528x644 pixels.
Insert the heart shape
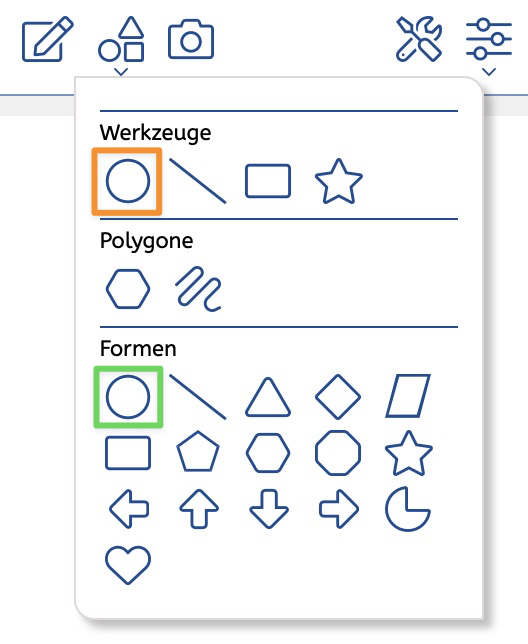click(128, 565)
